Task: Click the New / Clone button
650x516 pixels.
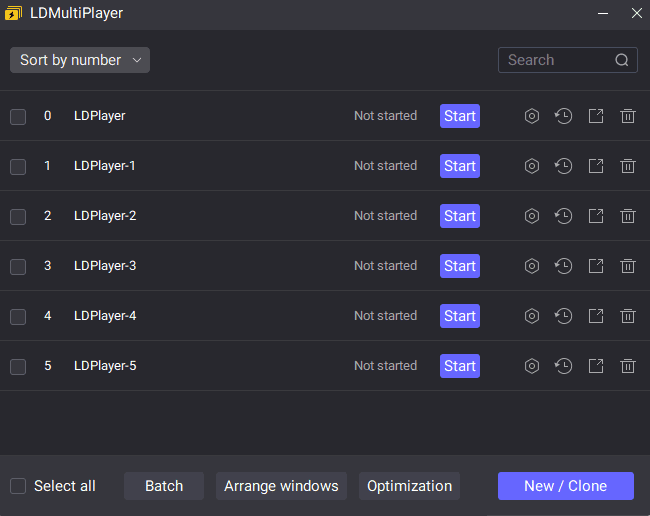Action: pyautogui.click(x=566, y=486)
